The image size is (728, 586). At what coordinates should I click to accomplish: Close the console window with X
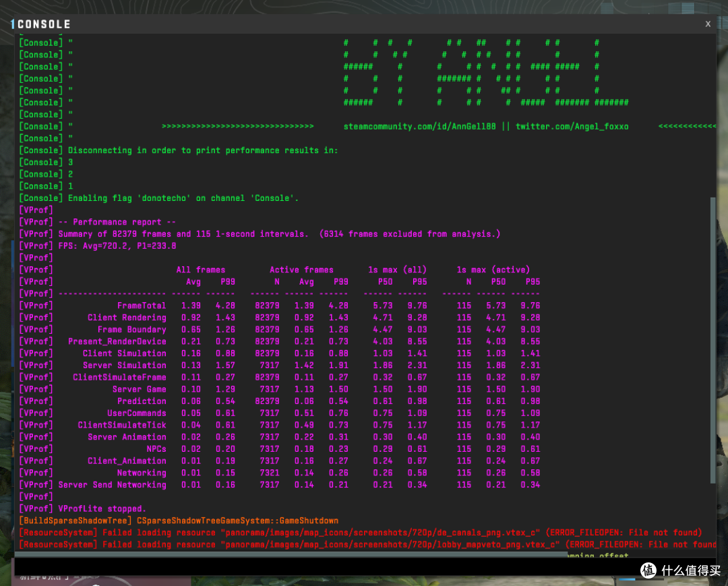tap(708, 24)
